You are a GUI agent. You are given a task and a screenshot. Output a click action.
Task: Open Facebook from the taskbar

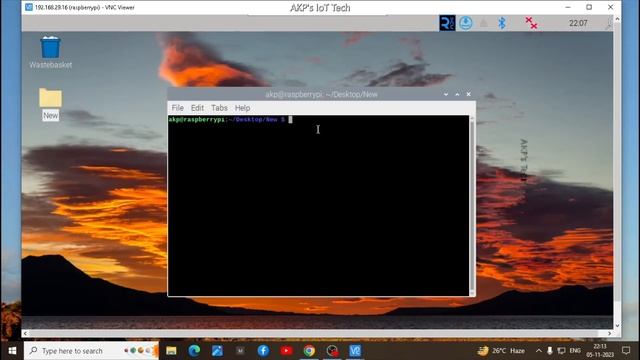tap(263, 351)
